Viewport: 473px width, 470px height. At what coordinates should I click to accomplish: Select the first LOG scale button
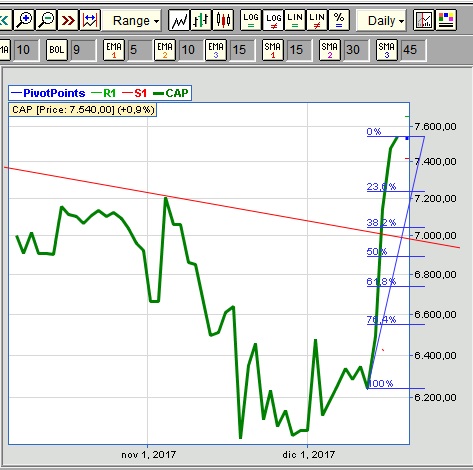(x=251, y=20)
